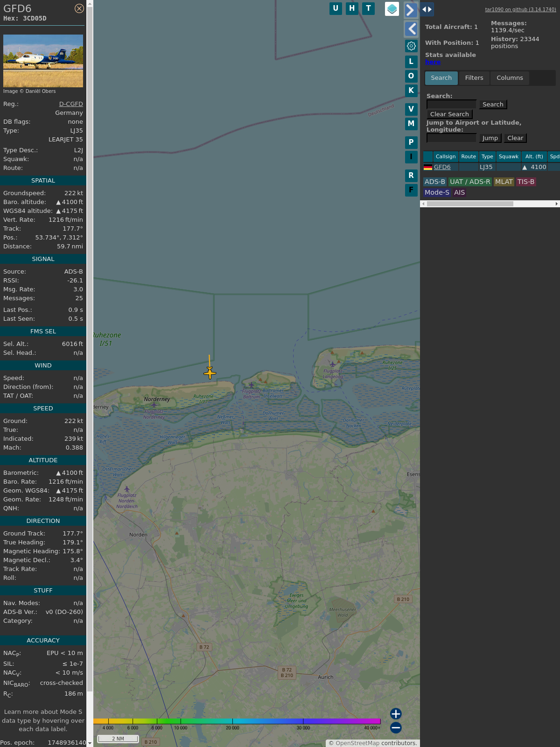Image resolution: width=560 pixels, height=747 pixels.
Task: Toggle the U map button
Action: [x=336, y=8]
